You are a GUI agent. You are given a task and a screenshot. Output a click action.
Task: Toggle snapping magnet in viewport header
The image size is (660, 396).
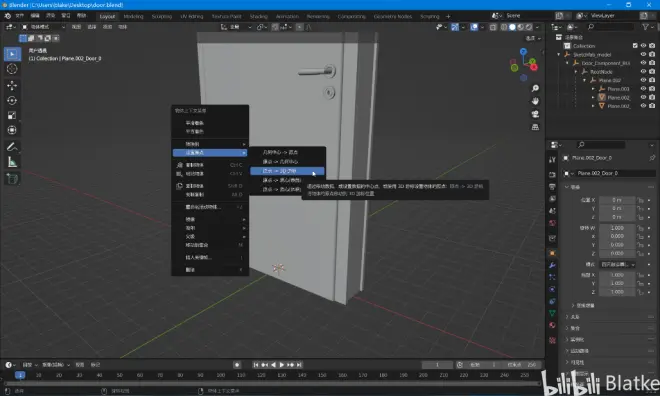pyautogui.click(x=275, y=27)
